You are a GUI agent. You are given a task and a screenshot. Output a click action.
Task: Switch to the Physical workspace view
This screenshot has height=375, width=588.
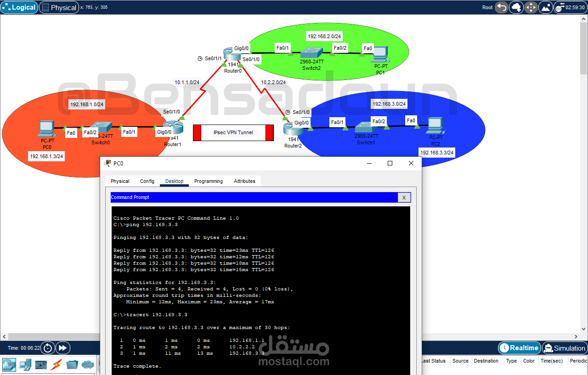(x=59, y=7)
